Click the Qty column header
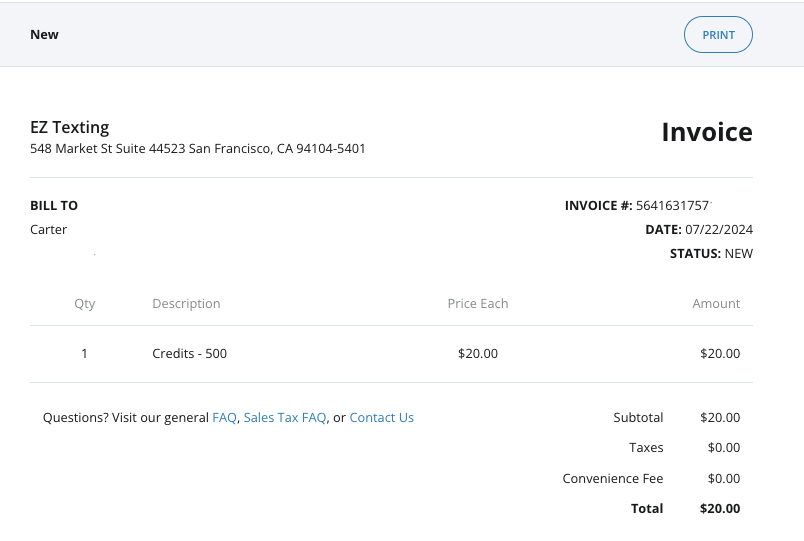Viewport: 804px width, 541px height. (x=85, y=304)
